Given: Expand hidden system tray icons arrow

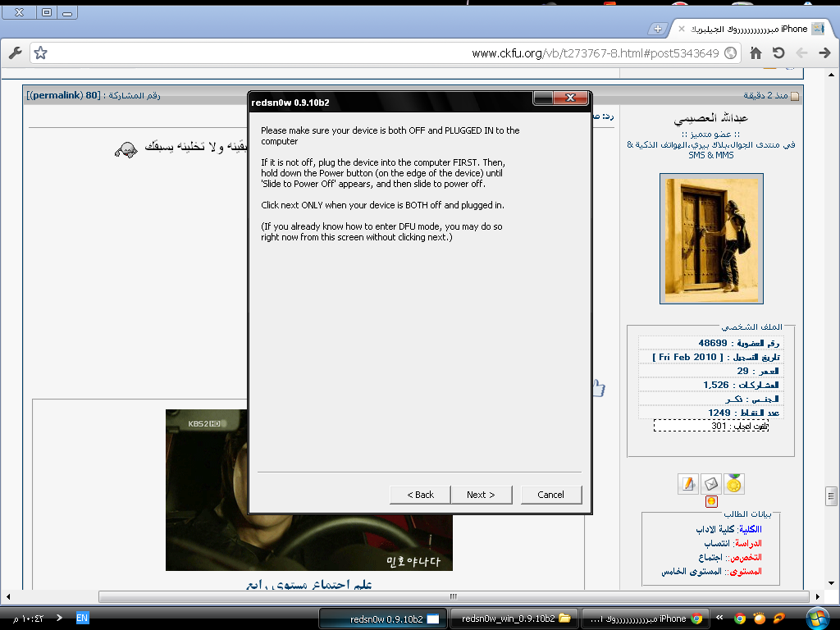Looking at the screenshot, I should [x=59, y=618].
